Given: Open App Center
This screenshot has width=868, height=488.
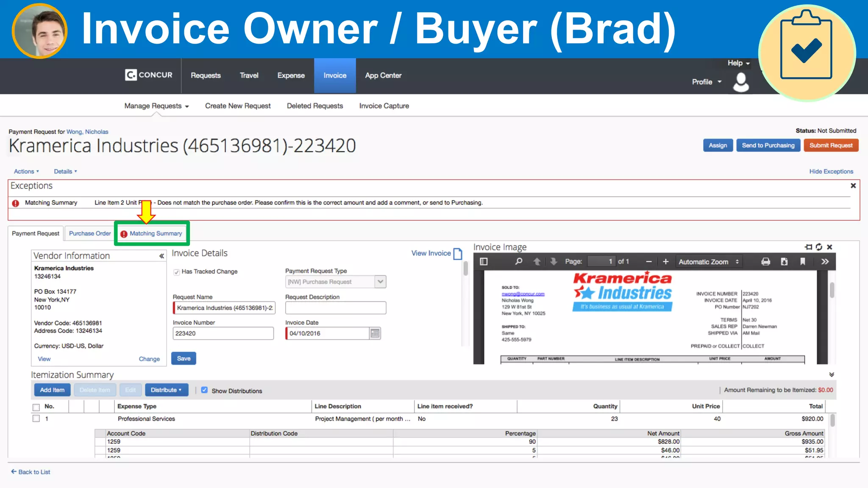Looking at the screenshot, I should click(x=383, y=75).
